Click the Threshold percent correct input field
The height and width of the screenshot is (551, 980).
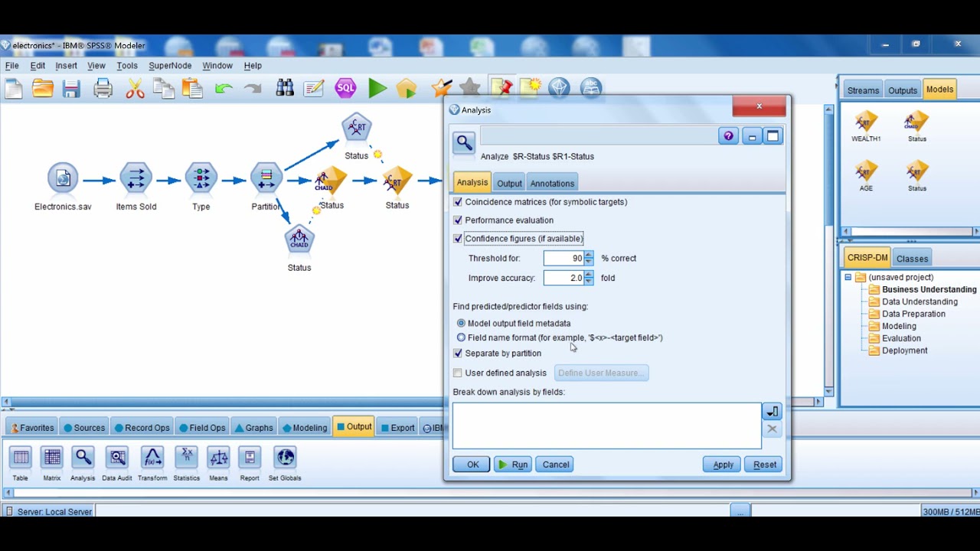tap(563, 259)
